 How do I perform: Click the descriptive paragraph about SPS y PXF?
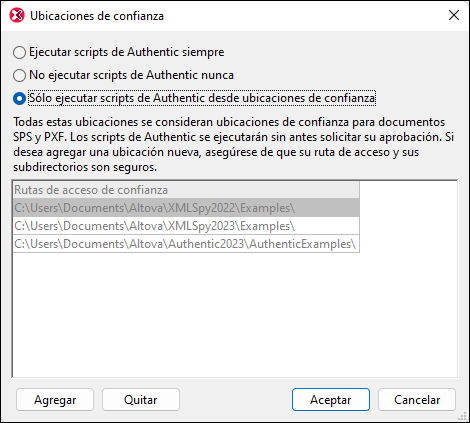coord(233,144)
